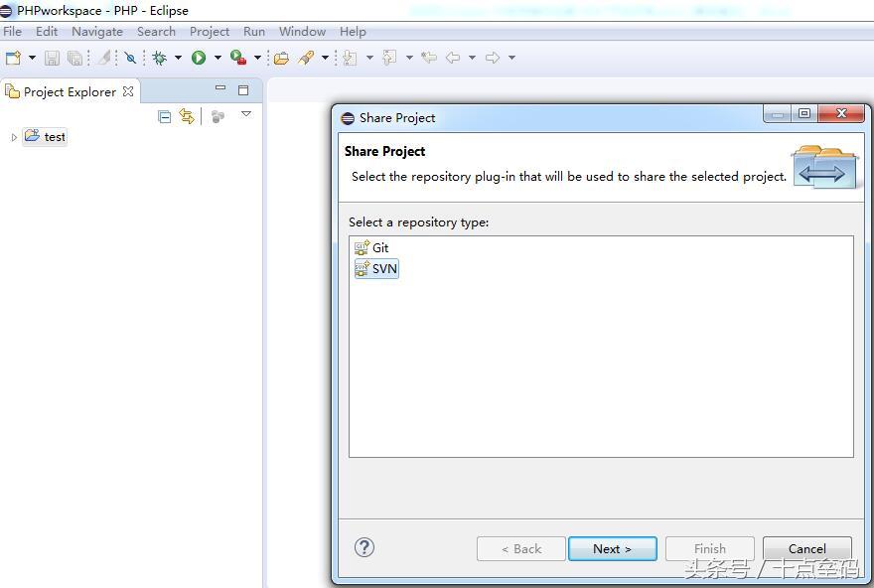Open the Project Explorer view menu arrow
874x588 pixels.
click(246, 115)
